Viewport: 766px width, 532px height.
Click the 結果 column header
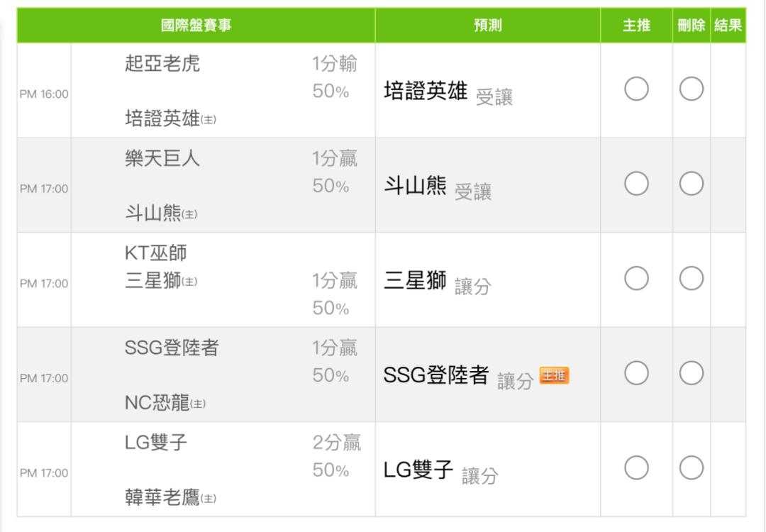coord(728,26)
